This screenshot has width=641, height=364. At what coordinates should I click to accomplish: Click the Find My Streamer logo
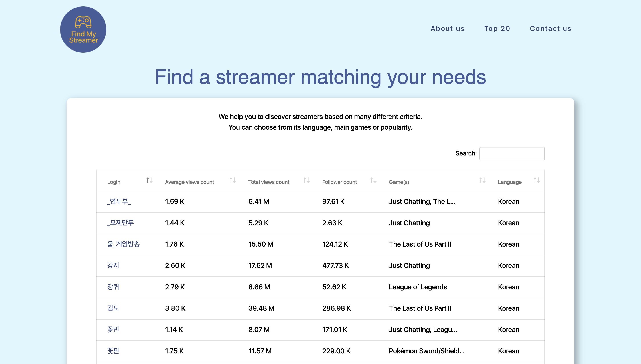[x=83, y=30]
